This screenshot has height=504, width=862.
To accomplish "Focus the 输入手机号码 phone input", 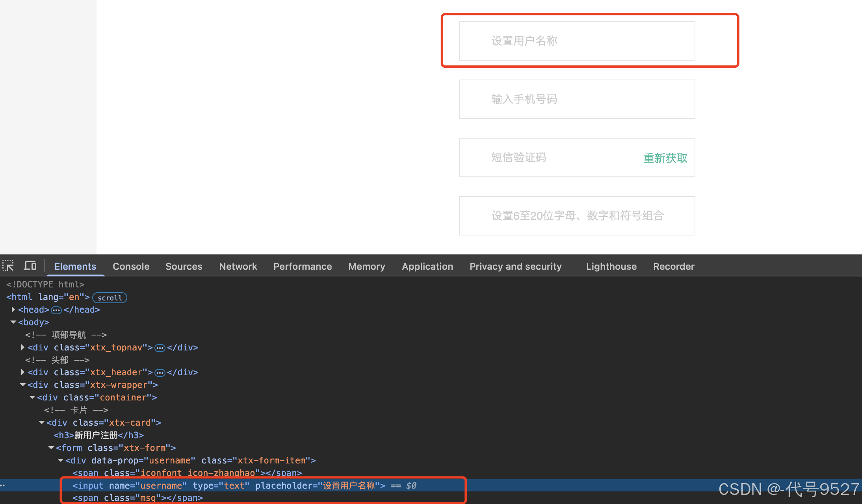I will (x=576, y=99).
